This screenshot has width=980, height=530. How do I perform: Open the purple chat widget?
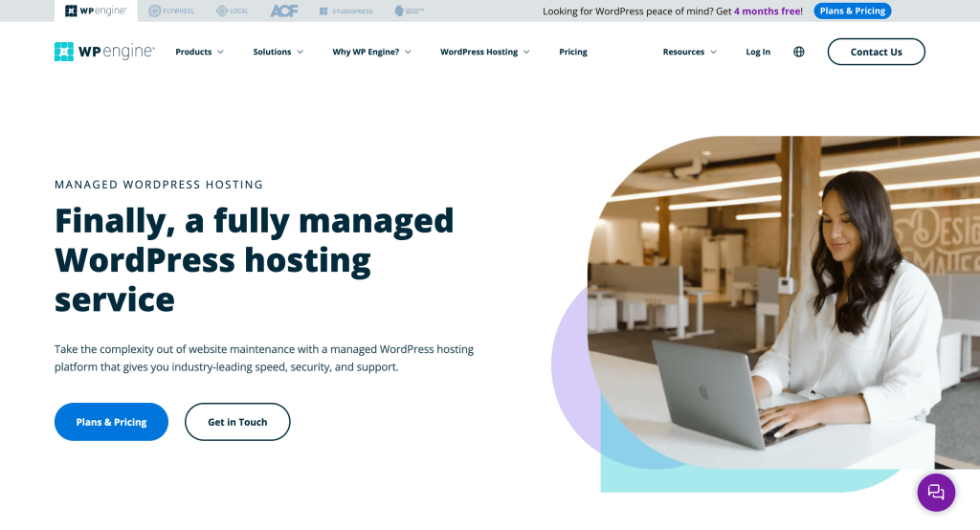936,493
